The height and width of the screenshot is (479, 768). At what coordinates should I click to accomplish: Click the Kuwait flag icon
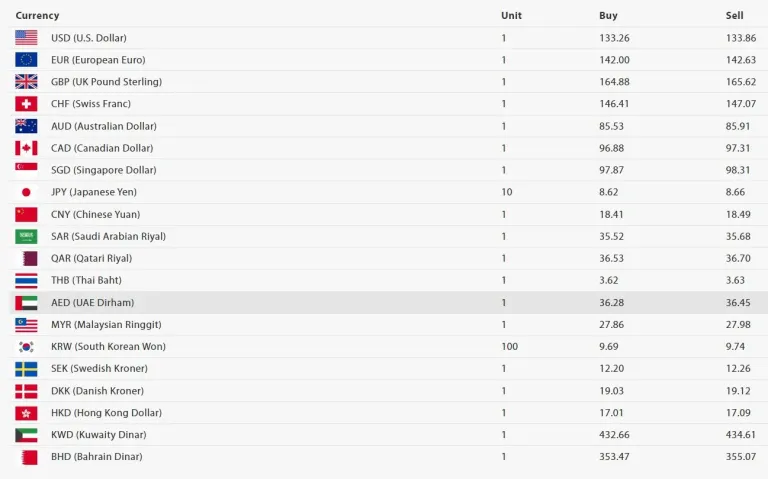(26, 435)
